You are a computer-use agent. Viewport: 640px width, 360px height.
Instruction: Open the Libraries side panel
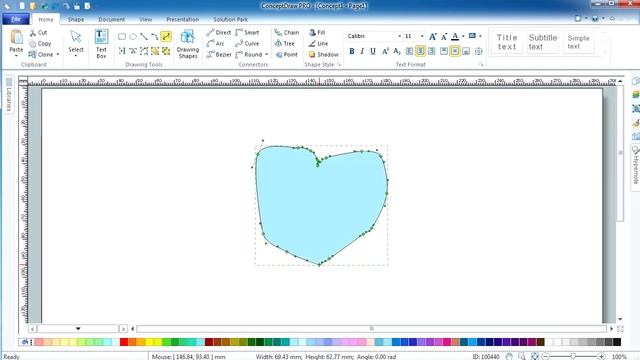click(x=9, y=94)
